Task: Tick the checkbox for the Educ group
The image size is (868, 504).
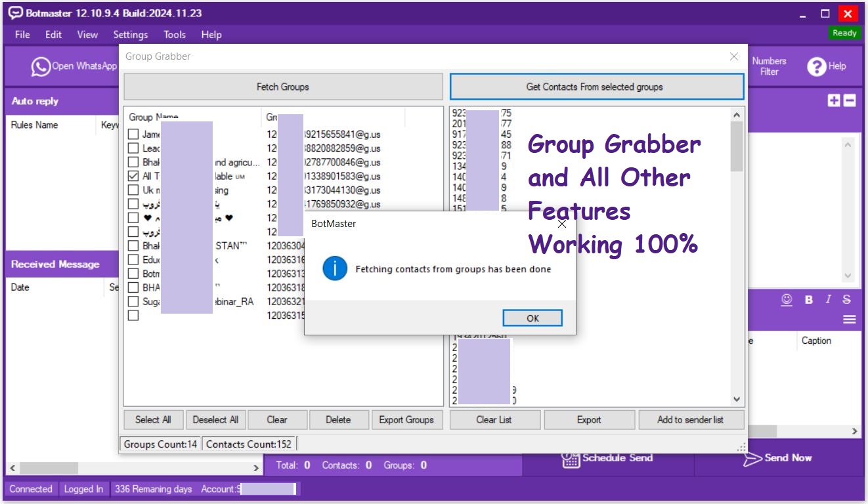Action: click(x=133, y=260)
